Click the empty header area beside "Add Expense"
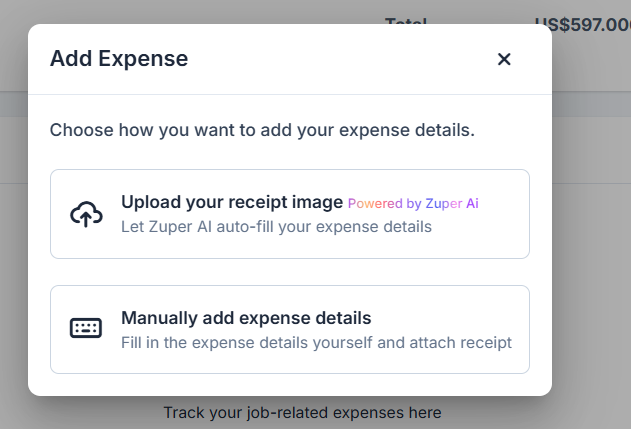This screenshot has width=631, height=429. click(x=340, y=59)
